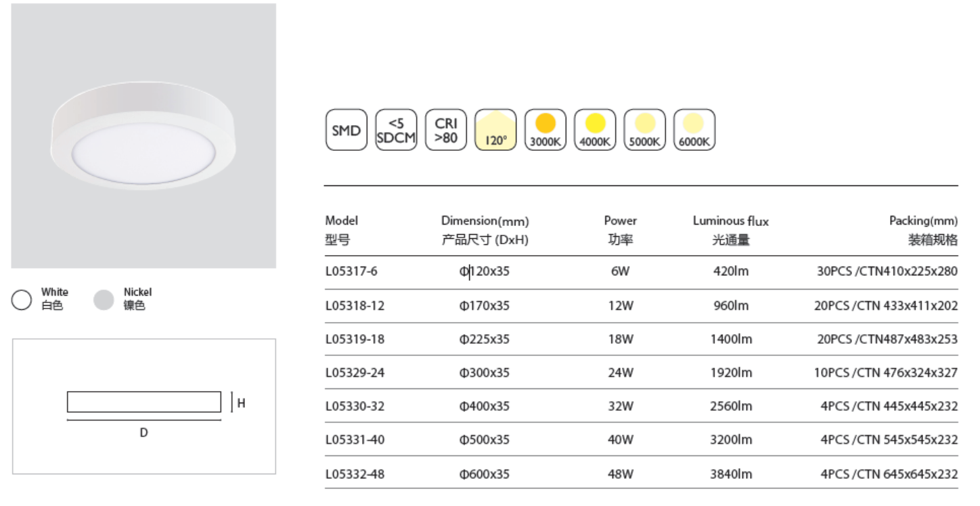Select model L05319-18
The height and width of the screenshot is (506, 980).
pyautogui.click(x=355, y=339)
